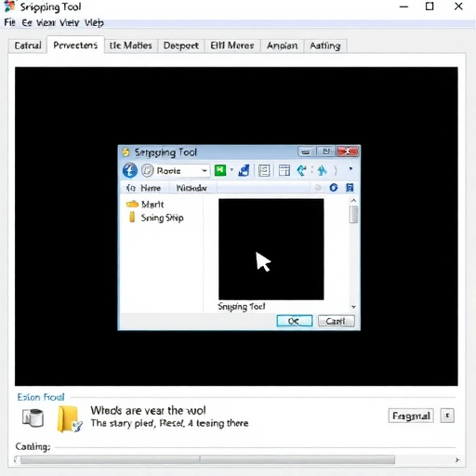
Task: Switch to the 'EIII Meres' tab
Action: 232,46
